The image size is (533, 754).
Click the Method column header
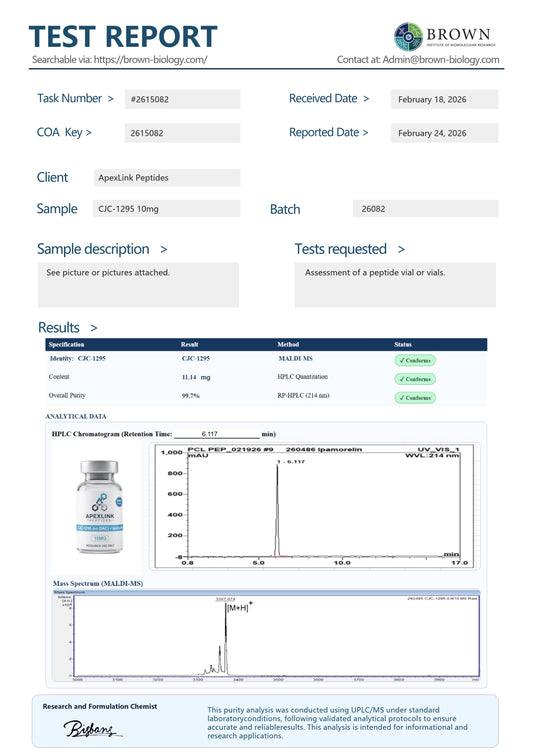288,344
